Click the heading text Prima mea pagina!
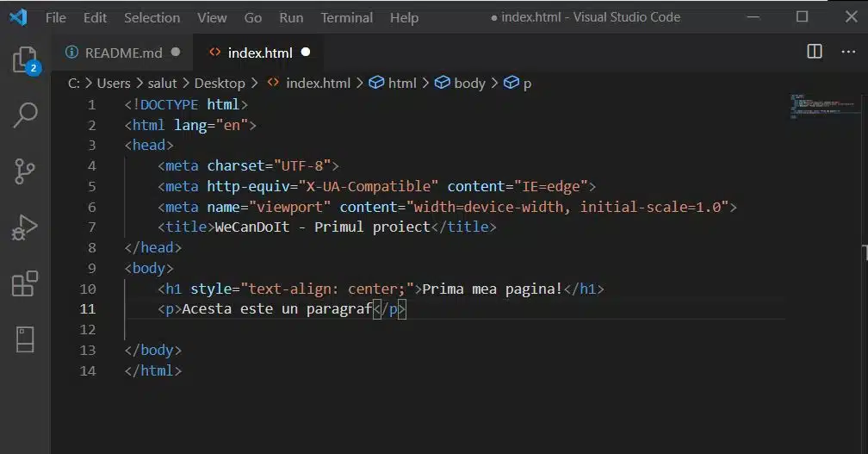This screenshot has height=454, width=868. pyautogui.click(x=493, y=289)
